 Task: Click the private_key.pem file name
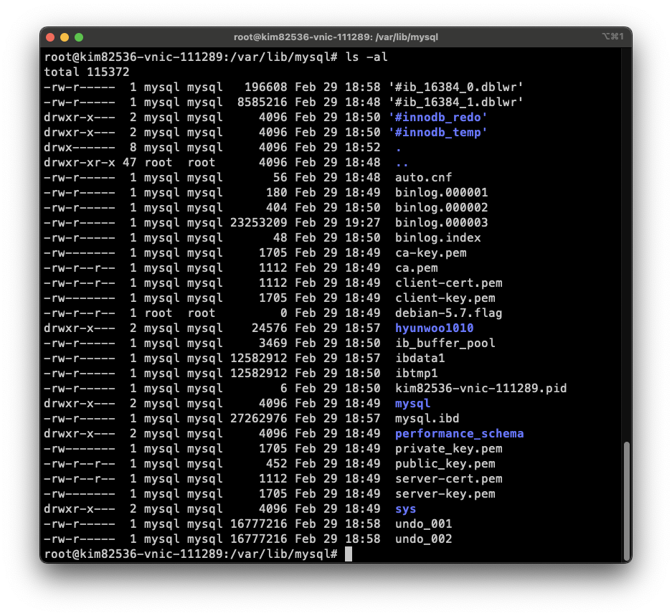click(x=449, y=449)
